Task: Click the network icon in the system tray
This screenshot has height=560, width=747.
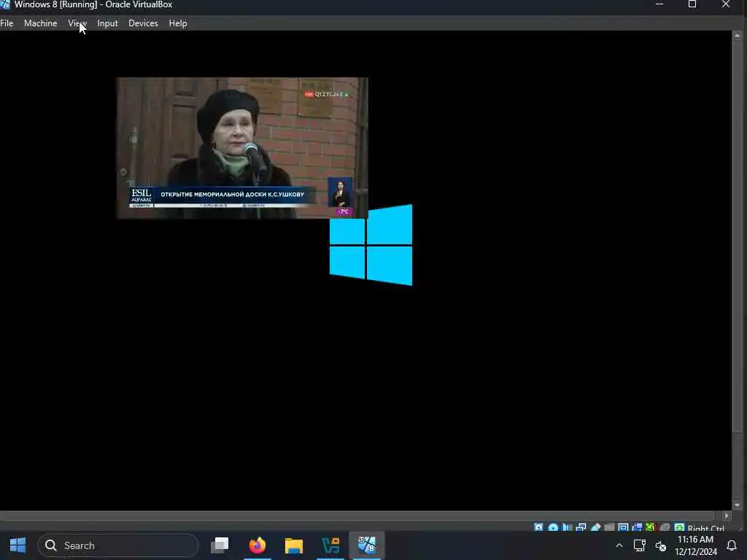Action: click(639, 545)
